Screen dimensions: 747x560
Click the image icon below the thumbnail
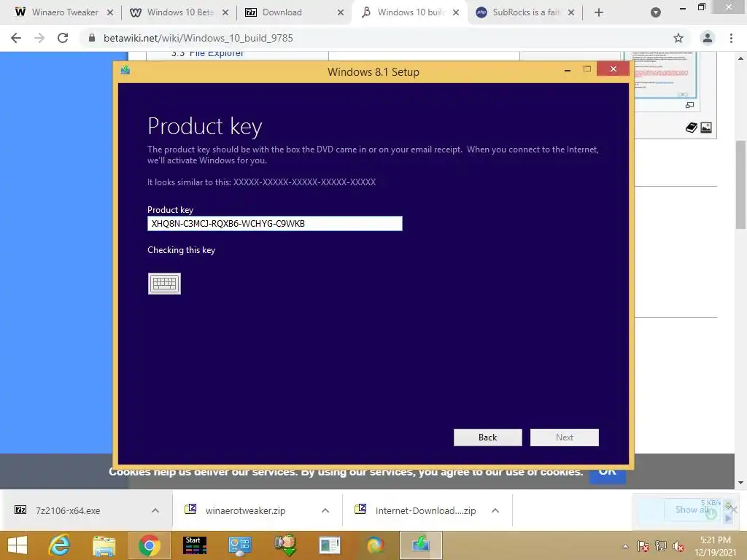point(706,127)
